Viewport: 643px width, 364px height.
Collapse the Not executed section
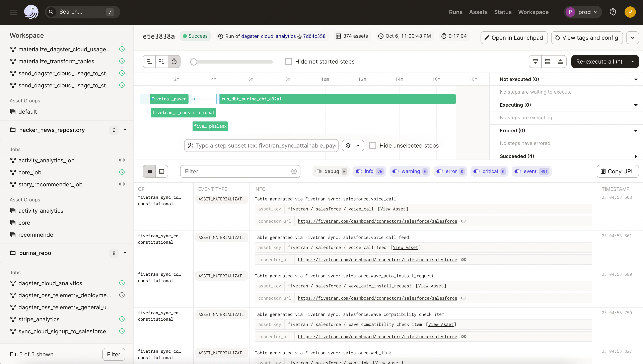[636, 79]
